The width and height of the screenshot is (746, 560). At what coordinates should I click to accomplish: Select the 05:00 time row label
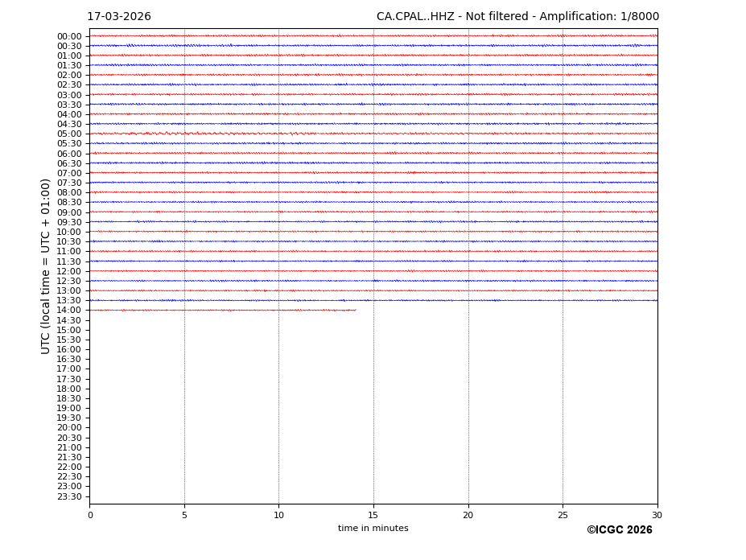coord(69,134)
